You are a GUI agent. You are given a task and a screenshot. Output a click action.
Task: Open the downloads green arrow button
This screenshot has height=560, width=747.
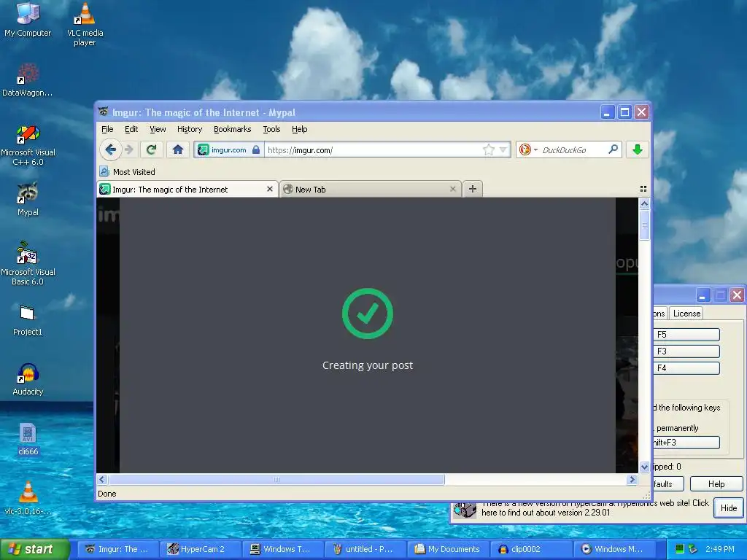point(637,149)
